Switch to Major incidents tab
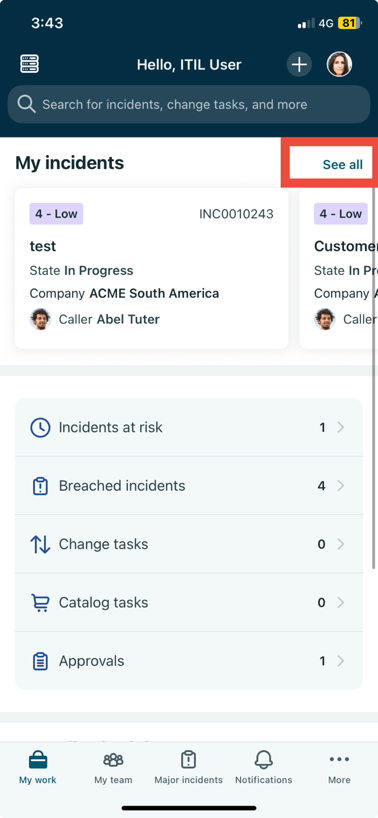Image resolution: width=378 pixels, height=818 pixels. 188,768
